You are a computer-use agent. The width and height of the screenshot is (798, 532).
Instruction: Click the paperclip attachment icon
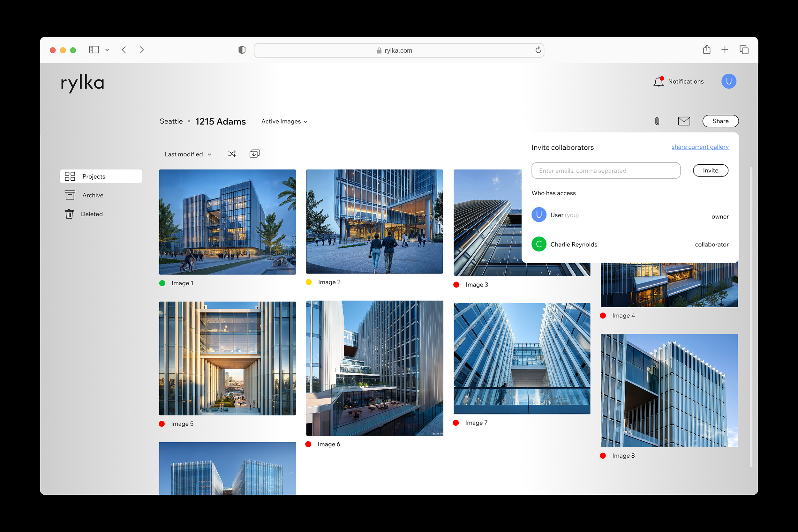pos(657,121)
